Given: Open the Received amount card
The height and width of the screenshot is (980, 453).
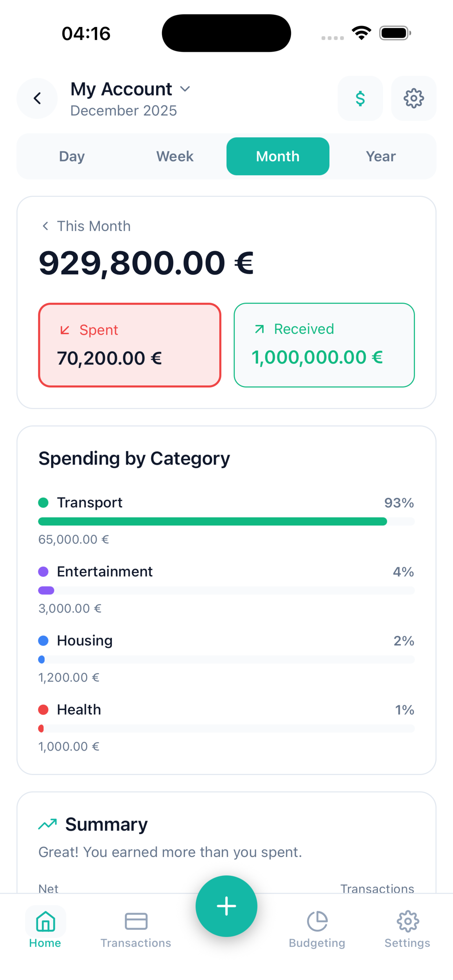Looking at the screenshot, I should pyautogui.click(x=324, y=345).
